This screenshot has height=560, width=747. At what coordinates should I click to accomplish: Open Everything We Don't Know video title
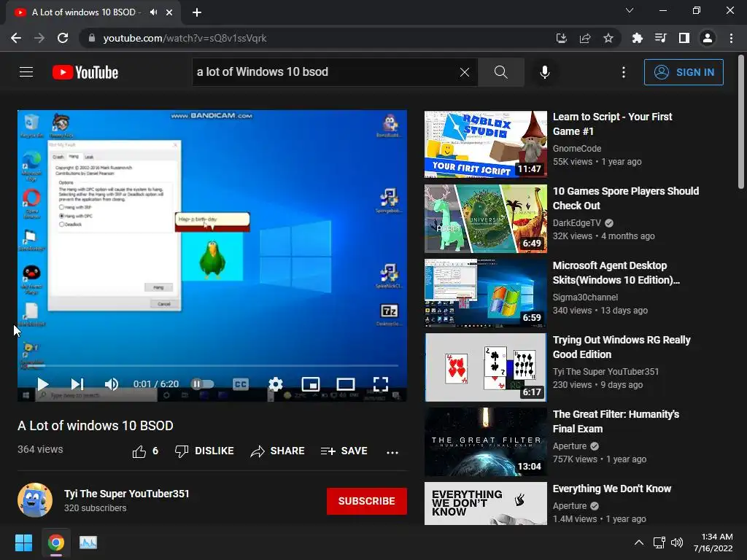[612, 489]
